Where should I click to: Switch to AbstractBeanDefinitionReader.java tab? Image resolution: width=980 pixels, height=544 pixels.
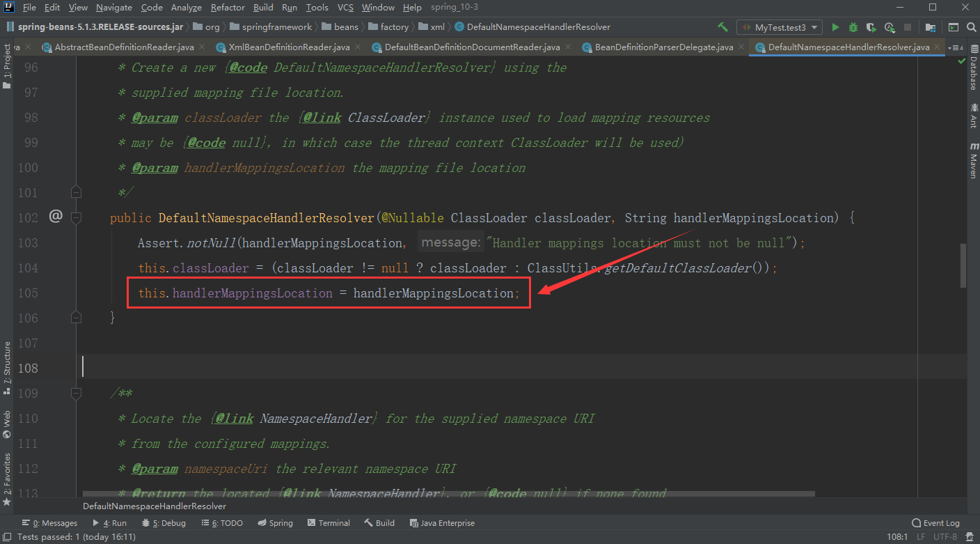pos(124,47)
